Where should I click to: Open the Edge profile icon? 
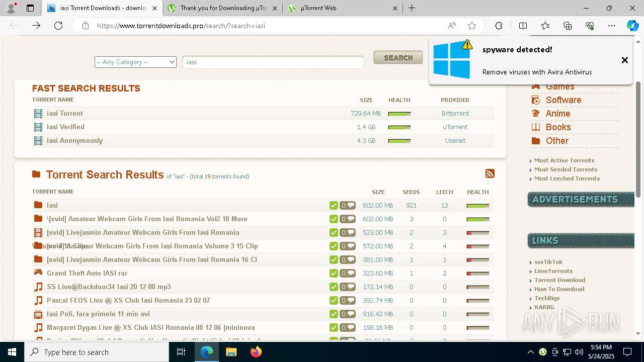(11, 8)
